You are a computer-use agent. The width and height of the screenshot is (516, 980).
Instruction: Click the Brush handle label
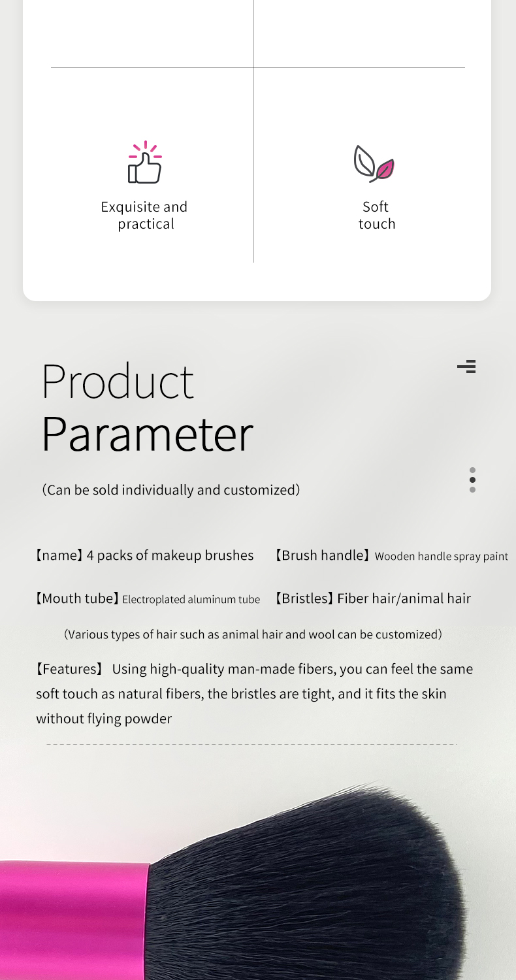(323, 556)
